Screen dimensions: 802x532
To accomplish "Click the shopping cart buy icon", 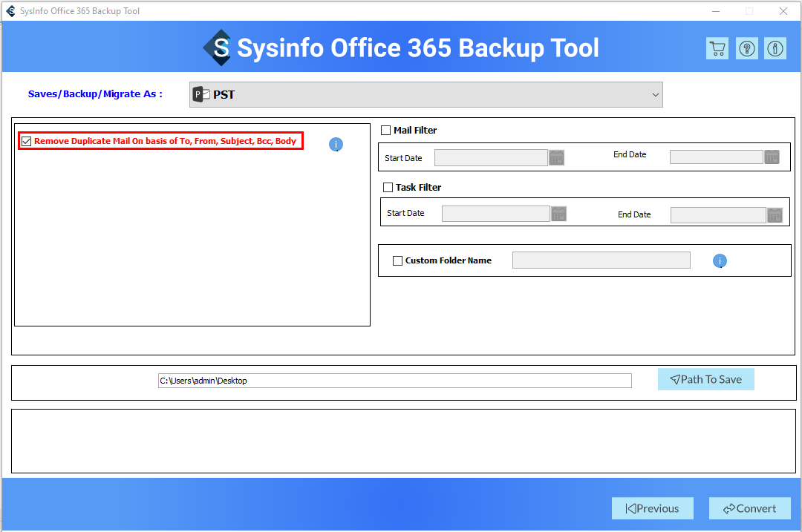I will [x=717, y=49].
